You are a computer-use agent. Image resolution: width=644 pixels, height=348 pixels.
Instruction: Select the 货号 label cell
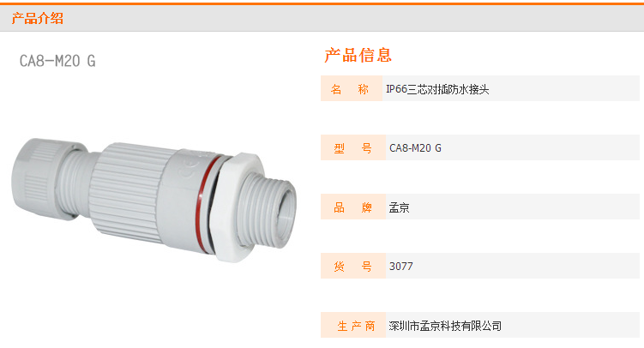point(352,266)
